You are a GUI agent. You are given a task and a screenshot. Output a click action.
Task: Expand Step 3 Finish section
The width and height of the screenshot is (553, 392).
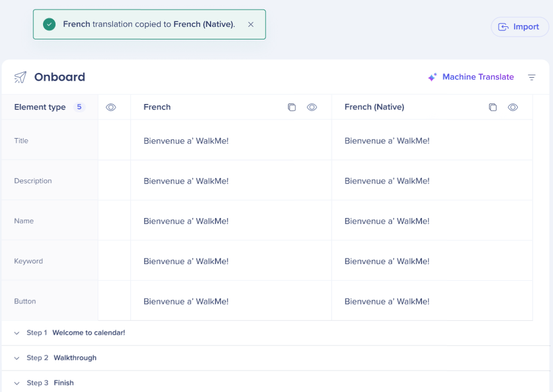coord(17,383)
